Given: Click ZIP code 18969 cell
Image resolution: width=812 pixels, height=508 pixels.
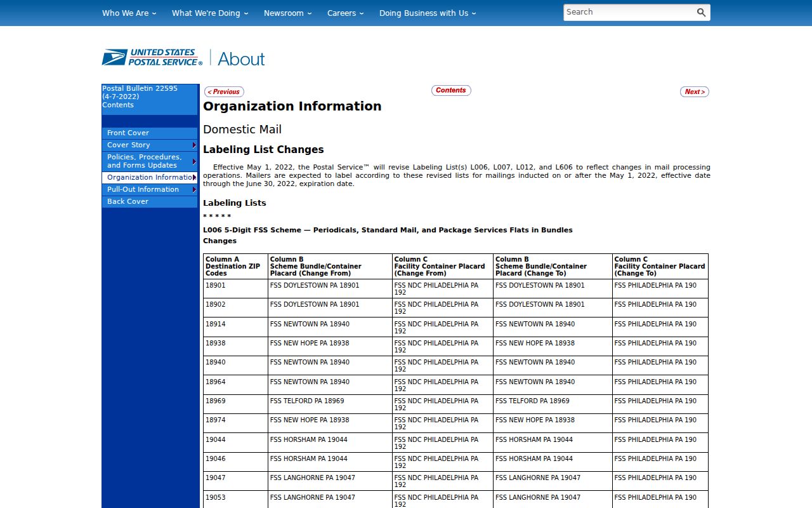Looking at the screenshot, I should pyautogui.click(x=235, y=404).
